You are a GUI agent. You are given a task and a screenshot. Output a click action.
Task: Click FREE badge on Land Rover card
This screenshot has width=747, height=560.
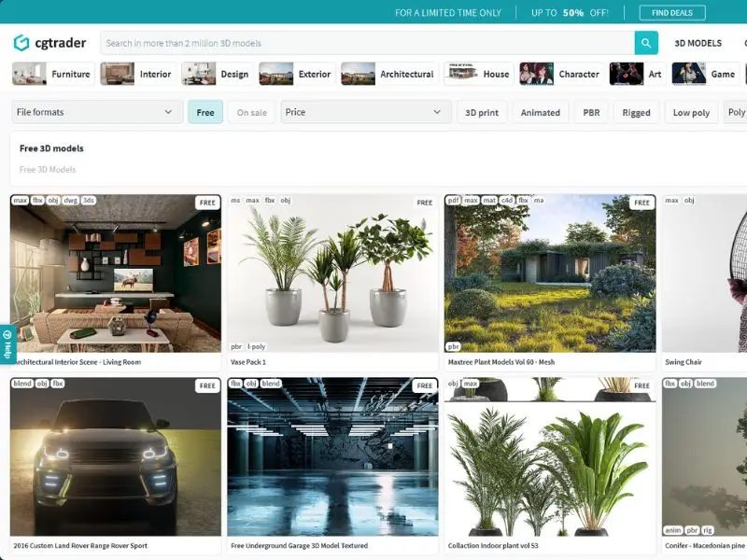(207, 385)
